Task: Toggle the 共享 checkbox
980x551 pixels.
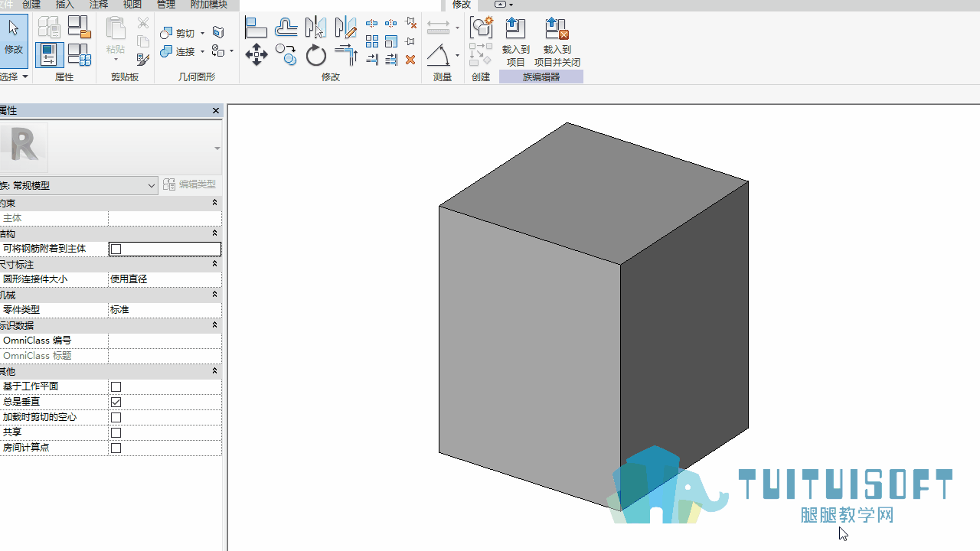Action: pyautogui.click(x=116, y=432)
